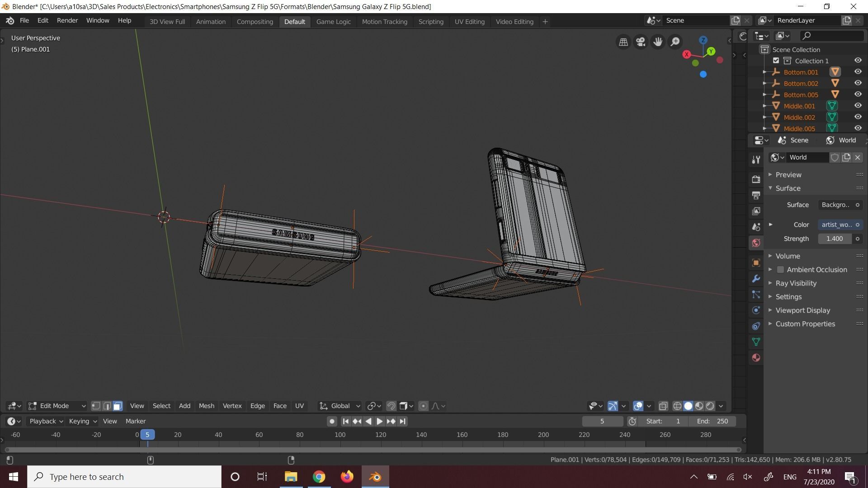Hide Middle.001 in the outliner
The width and height of the screenshot is (868, 488).
[x=858, y=106]
